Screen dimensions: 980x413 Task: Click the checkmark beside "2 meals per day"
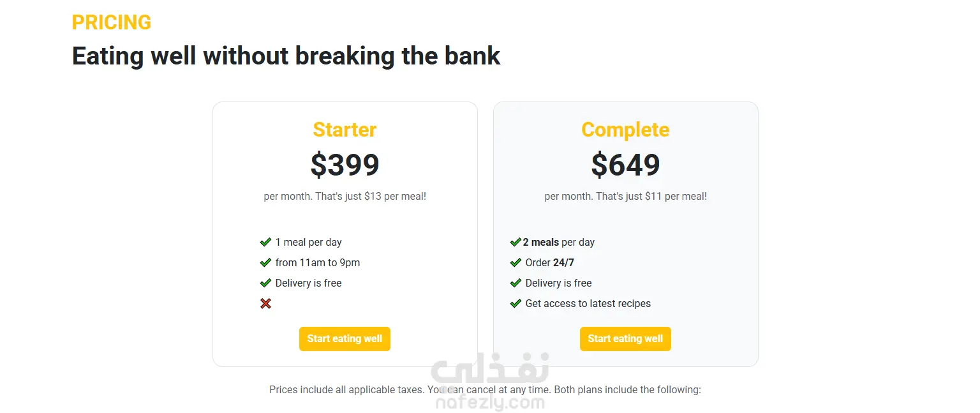516,243
